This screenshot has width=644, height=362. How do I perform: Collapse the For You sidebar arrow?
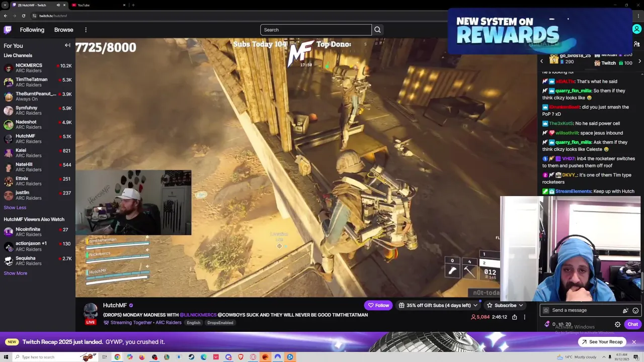pyautogui.click(x=67, y=45)
